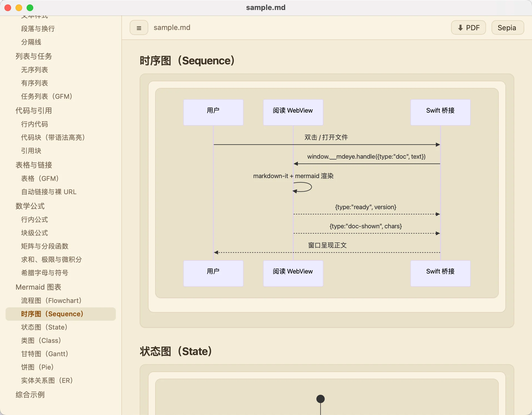Select the 引用块 outline item
Screen dimensions: 532x415
pyautogui.click(x=31, y=151)
